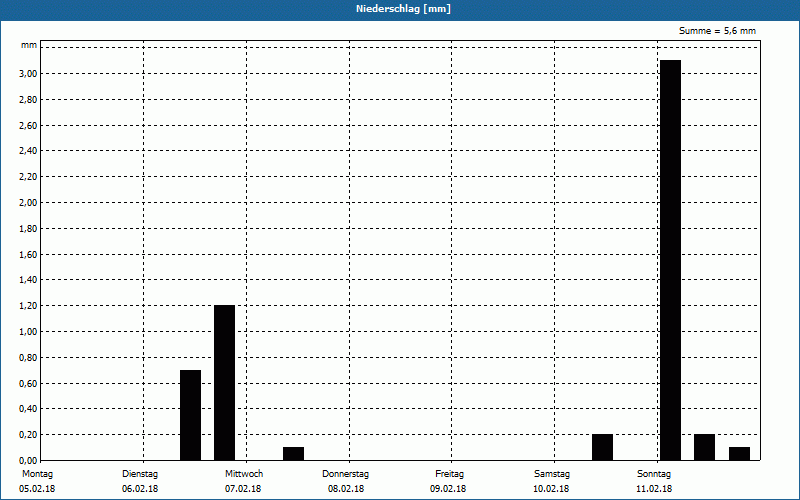This screenshot has width=800, height=500.
Task: Click the small 0,10 bar on Mittwoch
Action: 293,454
